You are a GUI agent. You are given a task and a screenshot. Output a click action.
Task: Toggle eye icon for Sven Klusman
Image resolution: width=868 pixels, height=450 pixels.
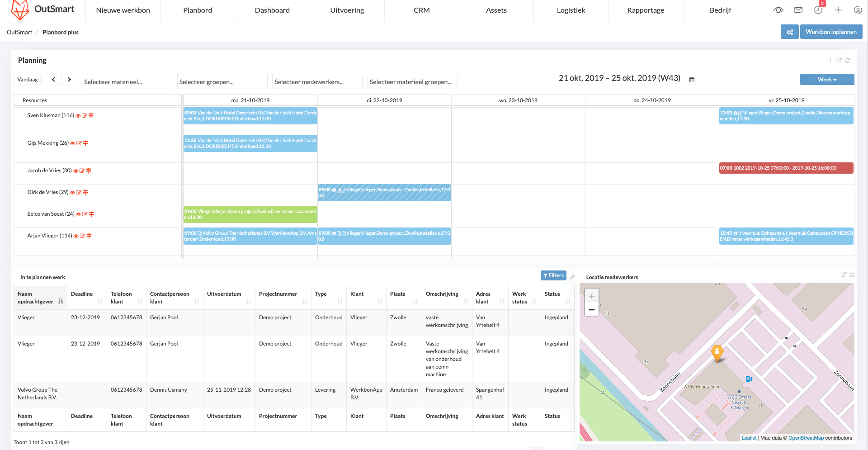(x=78, y=116)
